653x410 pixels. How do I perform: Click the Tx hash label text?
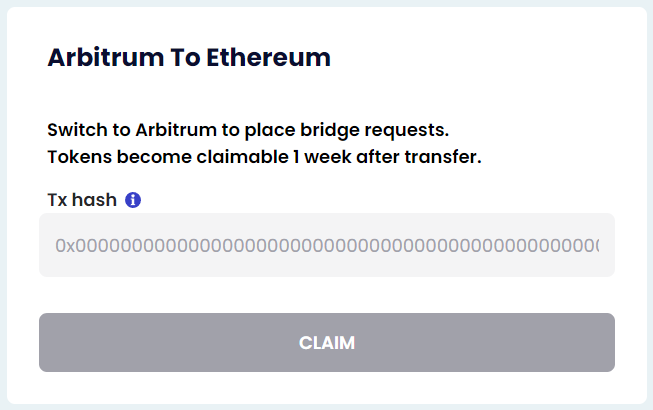click(82, 200)
